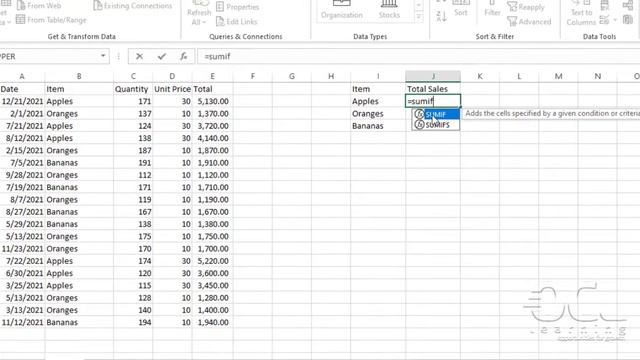Click the quantity 175 cell
Screen dimensions: 640x360
[x=133, y=236]
